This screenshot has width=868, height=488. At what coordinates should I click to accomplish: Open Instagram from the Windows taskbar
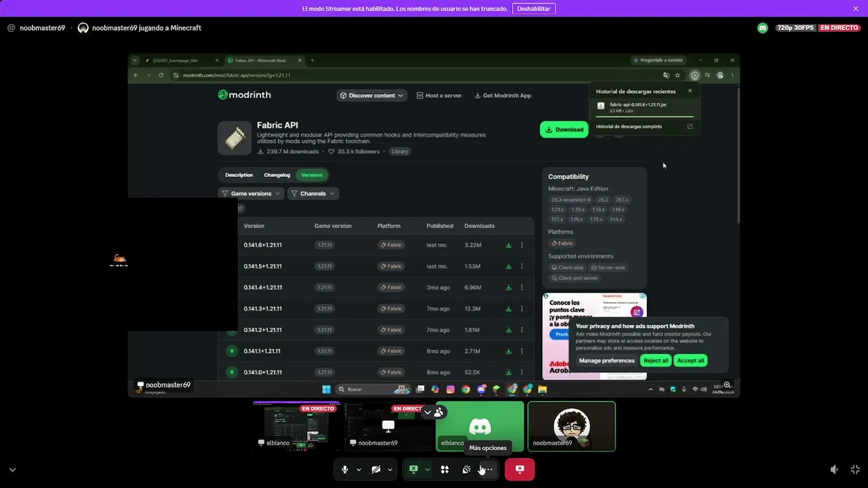[x=450, y=389]
